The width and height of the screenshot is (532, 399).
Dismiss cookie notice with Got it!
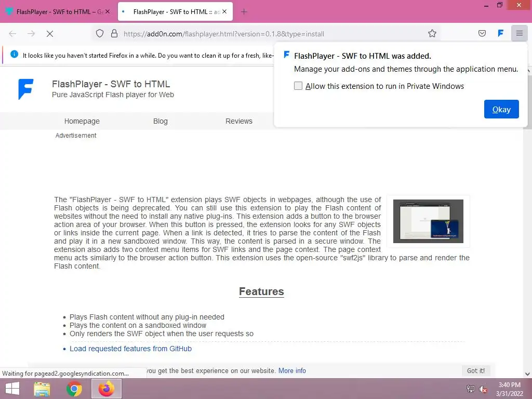click(x=476, y=371)
